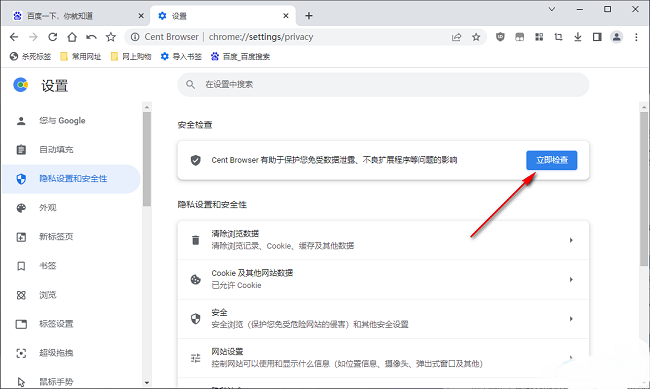Open the 百度_百度搜索 bookmark
The width and height of the screenshot is (650, 389).
[x=240, y=56]
